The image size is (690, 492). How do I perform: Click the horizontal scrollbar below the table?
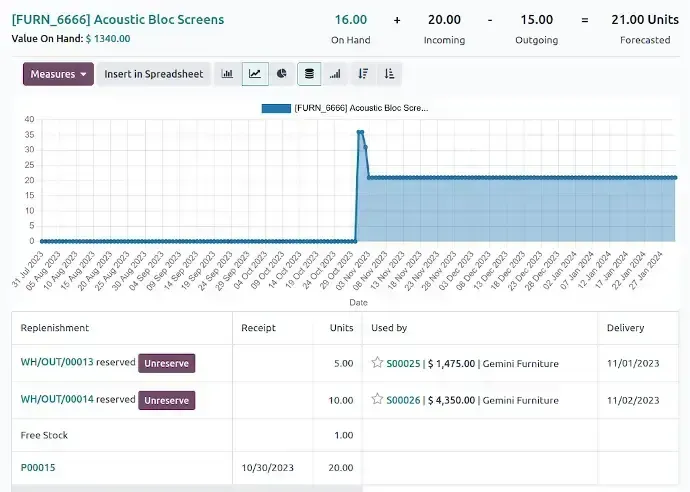coord(187,488)
